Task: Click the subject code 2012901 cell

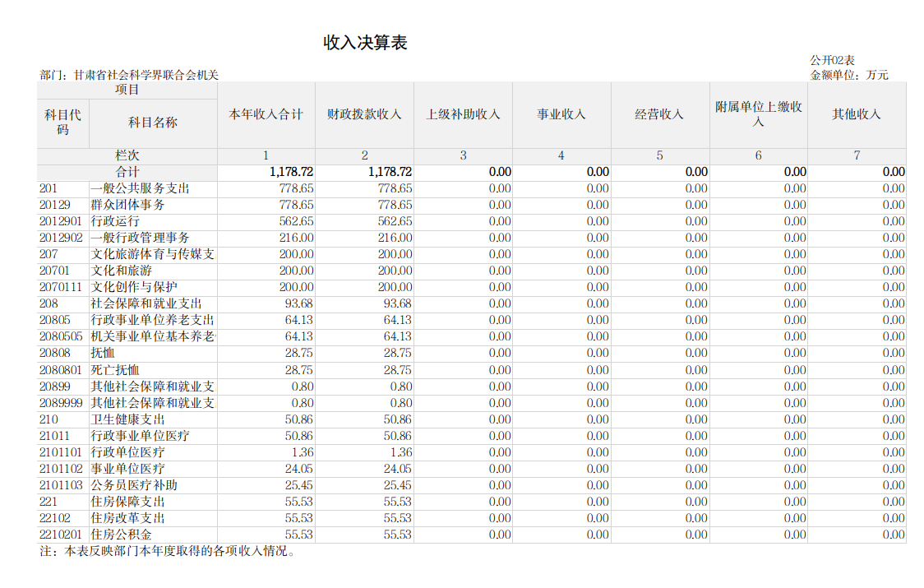Action: 61,221
